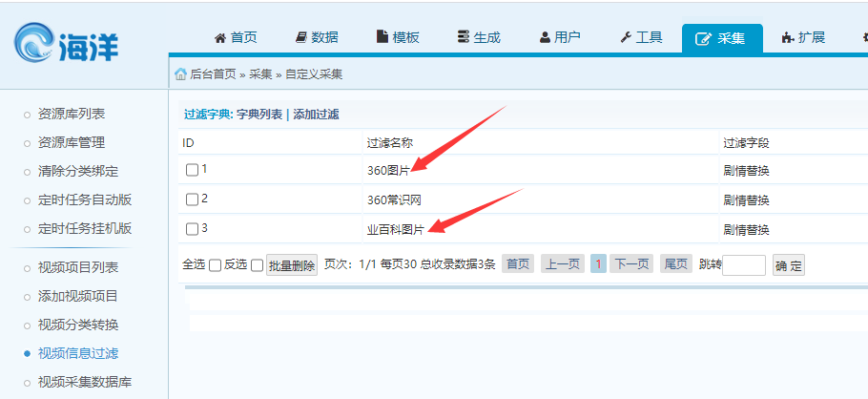Open the 首页 tab
Viewport: 868px width, 399px height.
[x=236, y=37]
